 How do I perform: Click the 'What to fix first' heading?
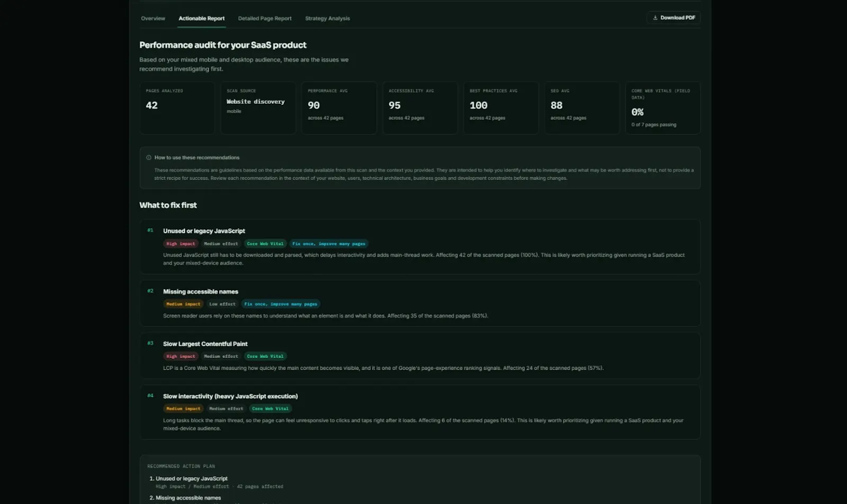point(168,205)
